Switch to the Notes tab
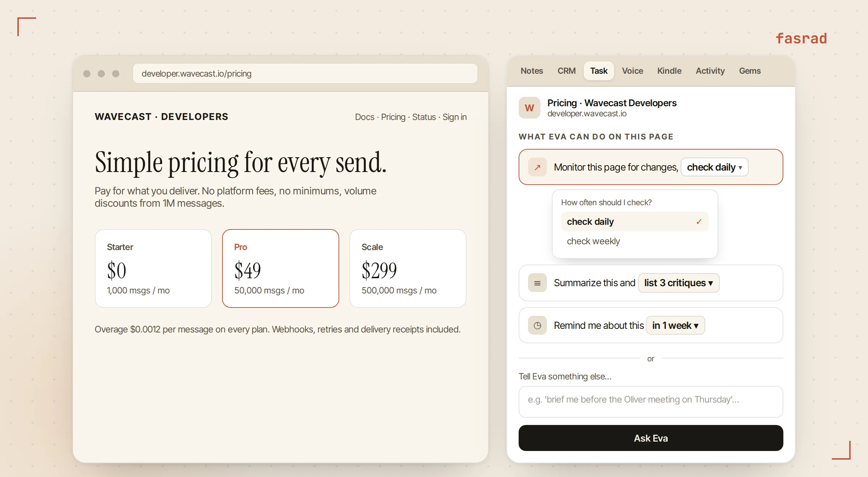Viewport: 868px width, 477px height. [x=532, y=71]
